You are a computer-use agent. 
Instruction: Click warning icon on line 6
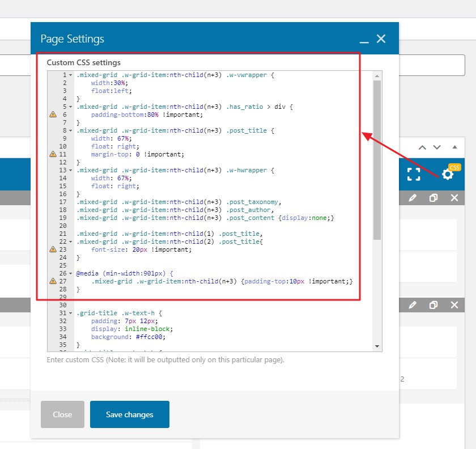53,114
